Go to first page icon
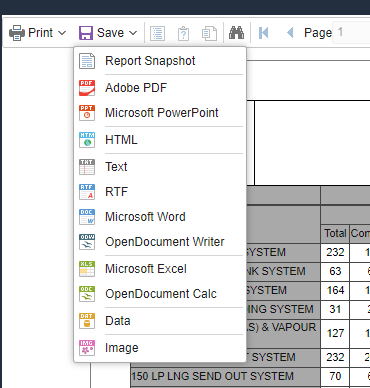The height and width of the screenshot is (388, 370). [x=263, y=33]
